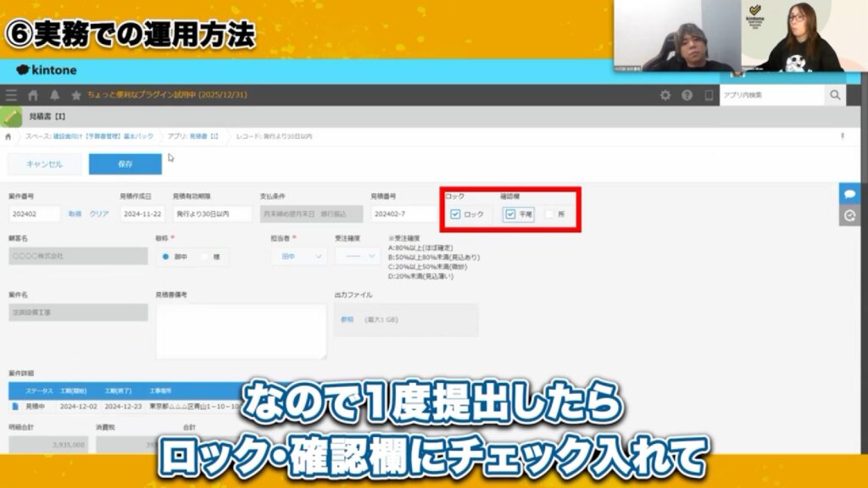Click the trial plugin notice text in header
This screenshot has width=868, height=488.
click(167, 95)
